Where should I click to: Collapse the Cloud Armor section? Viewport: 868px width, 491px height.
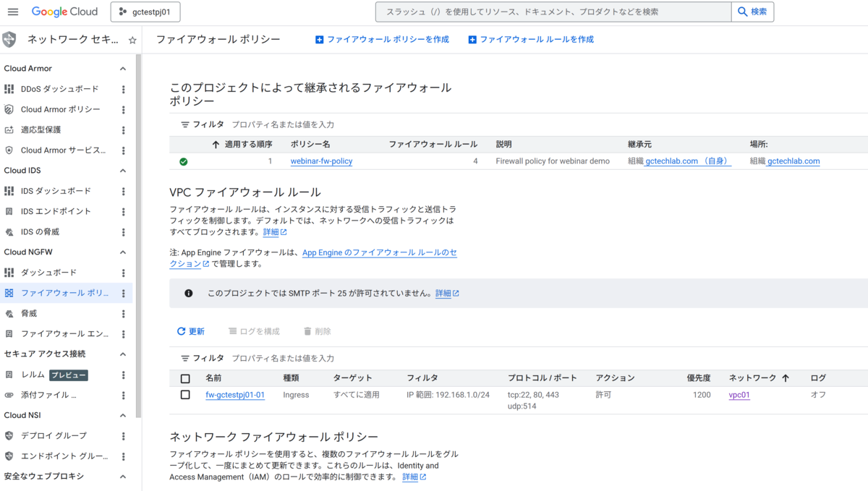coord(123,69)
